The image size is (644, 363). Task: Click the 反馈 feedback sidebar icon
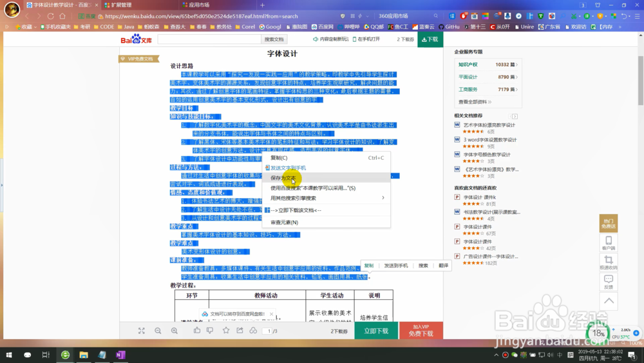click(609, 282)
